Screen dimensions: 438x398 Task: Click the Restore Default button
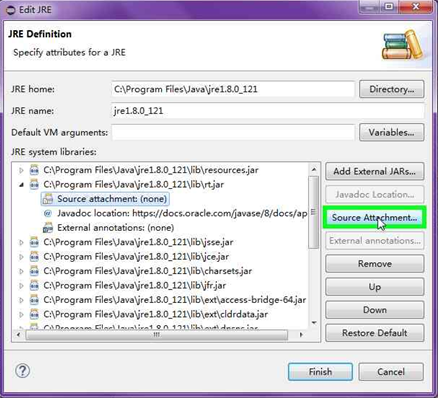375,333
